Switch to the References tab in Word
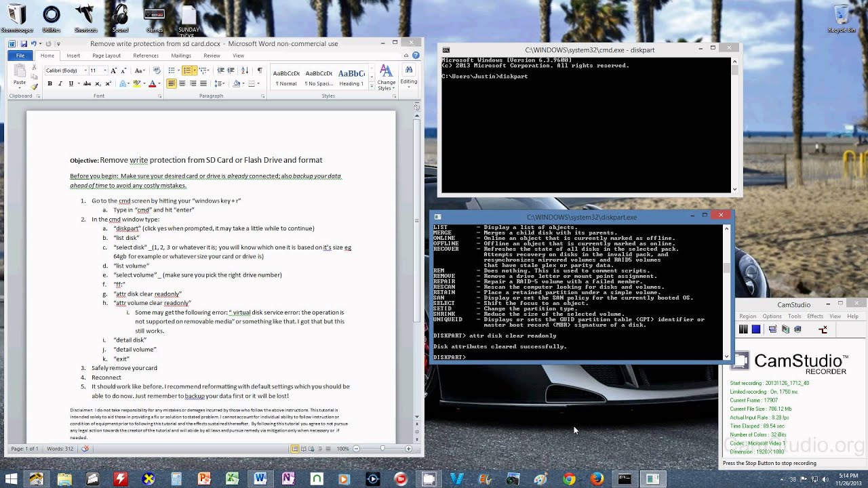The height and width of the screenshot is (488, 868). tap(146, 56)
